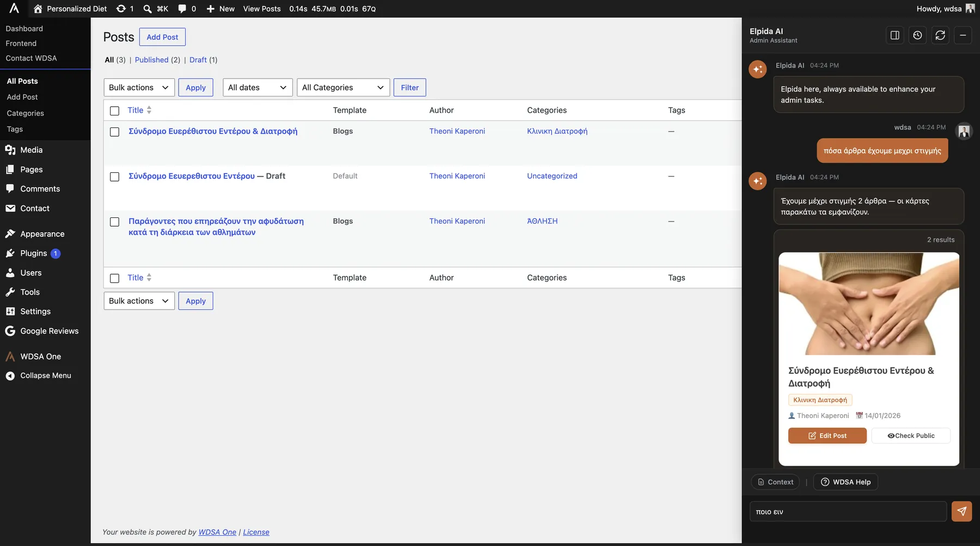
Task: Open the search icon next to ⌘K
Action: point(148,9)
